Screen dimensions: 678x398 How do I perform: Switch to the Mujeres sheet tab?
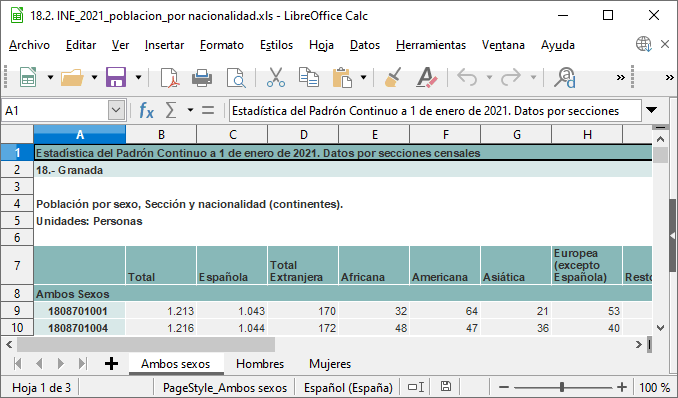330,364
